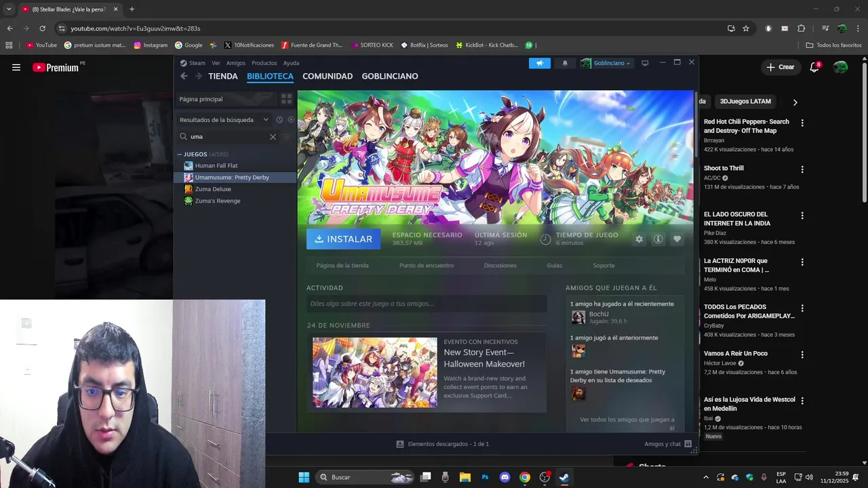Image resolution: width=868 pixels, height=488 pixels.
Task: Go back with Steam's back arrow
Action: tap(184, 76)
